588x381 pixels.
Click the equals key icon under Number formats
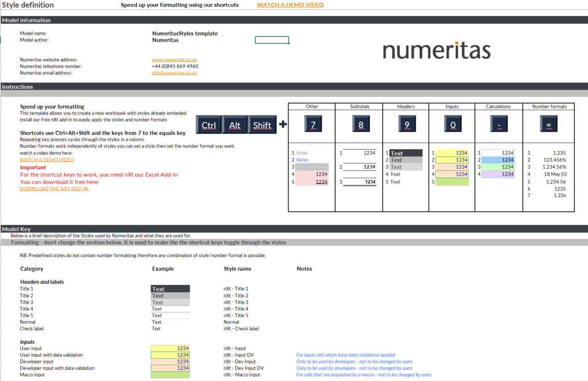tap(549, 123)
